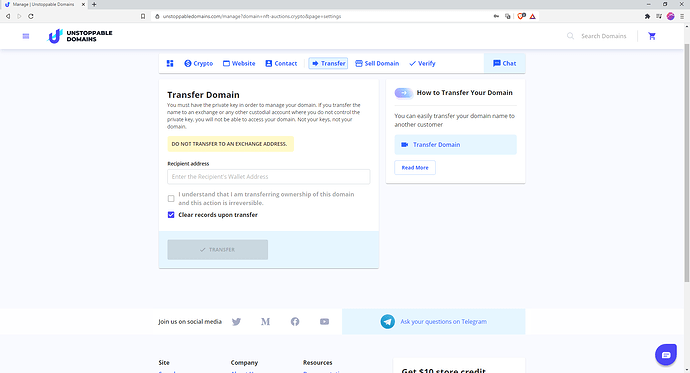Image resolution: width=690 pixels, height=373 pixels.
Task: Uncheck Clear records upon transfer
Action: coord(171,215)
